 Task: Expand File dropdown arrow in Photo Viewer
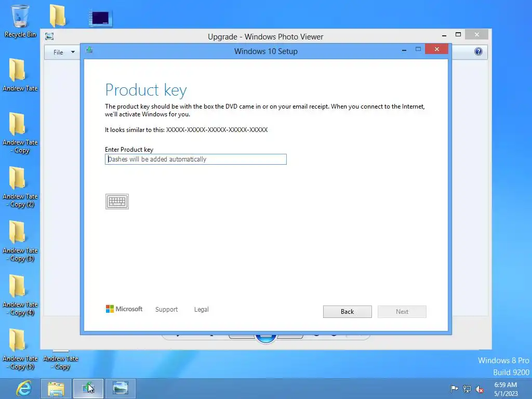pos(73,52)
